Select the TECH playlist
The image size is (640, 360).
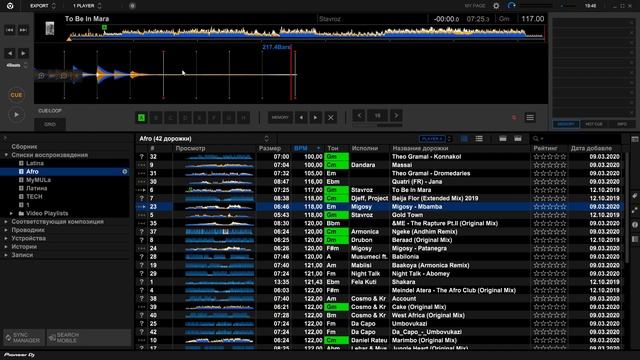34,197
